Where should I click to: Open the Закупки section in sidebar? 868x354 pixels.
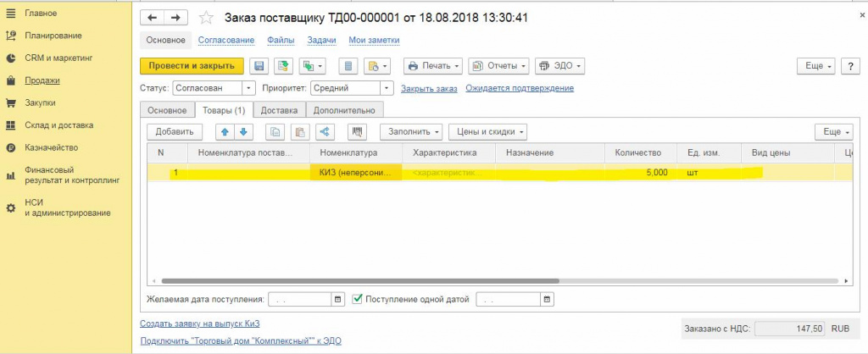pos(40,102)
